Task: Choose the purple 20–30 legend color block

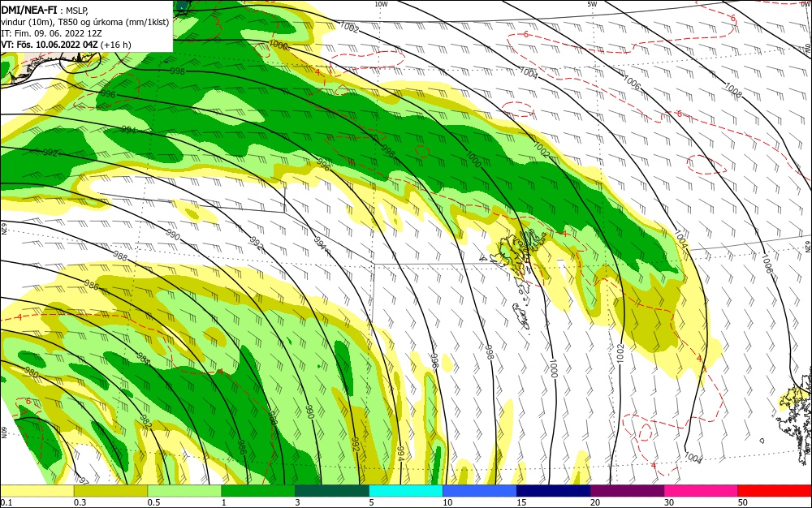Action: point(627,491)
